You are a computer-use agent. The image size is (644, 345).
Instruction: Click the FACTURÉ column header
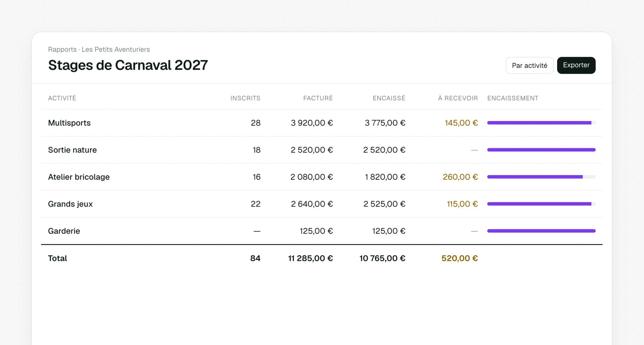tap(318, 98)
